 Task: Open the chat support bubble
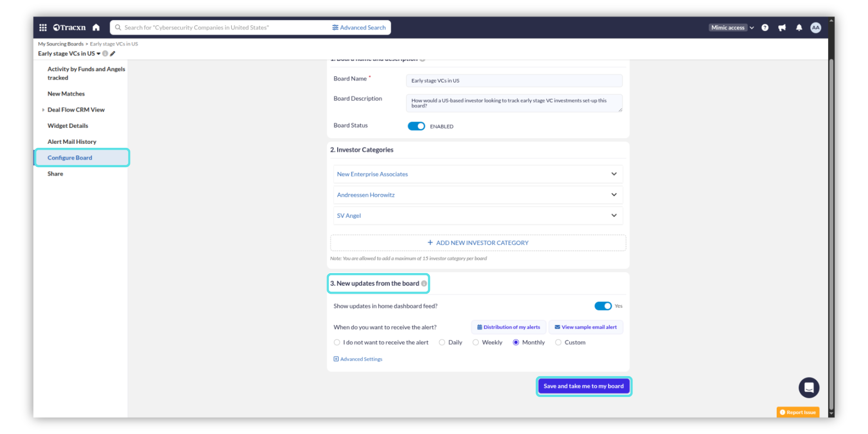click(809, 387)
